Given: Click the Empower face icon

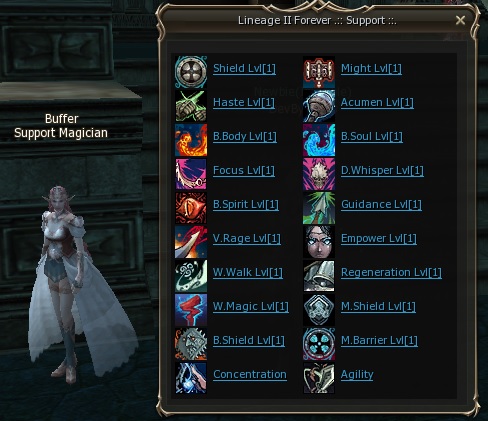Looking at the screenshot, I should (319, 242).
